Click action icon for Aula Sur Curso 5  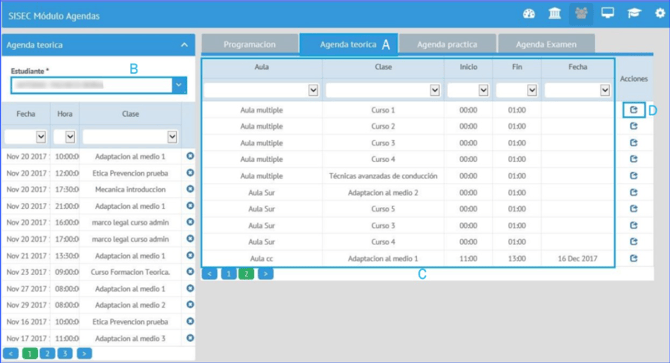pyautogui.click(x=634, y=208)
